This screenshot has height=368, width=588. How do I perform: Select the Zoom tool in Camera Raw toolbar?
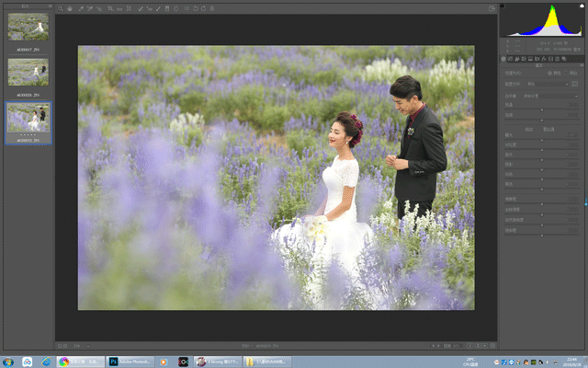61,8
